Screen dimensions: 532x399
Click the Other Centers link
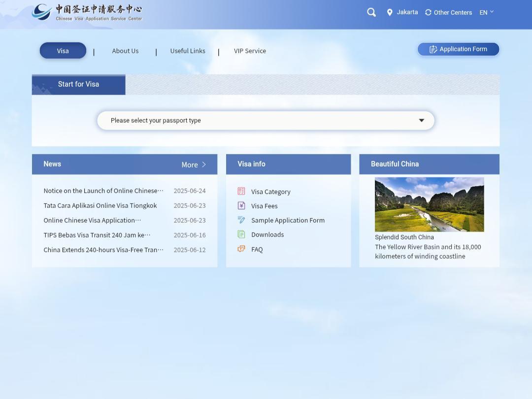453,12
